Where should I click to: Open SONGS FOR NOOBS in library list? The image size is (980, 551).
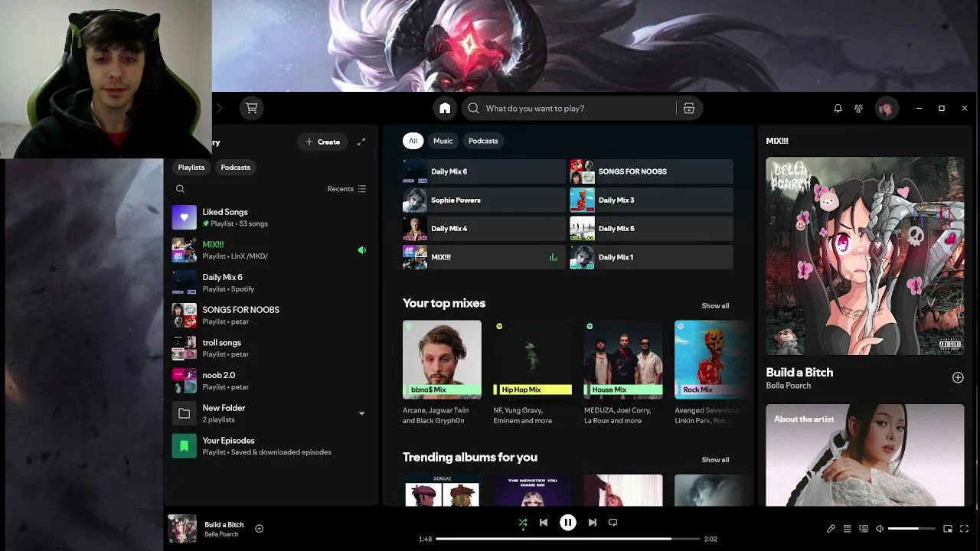point(269,315)
